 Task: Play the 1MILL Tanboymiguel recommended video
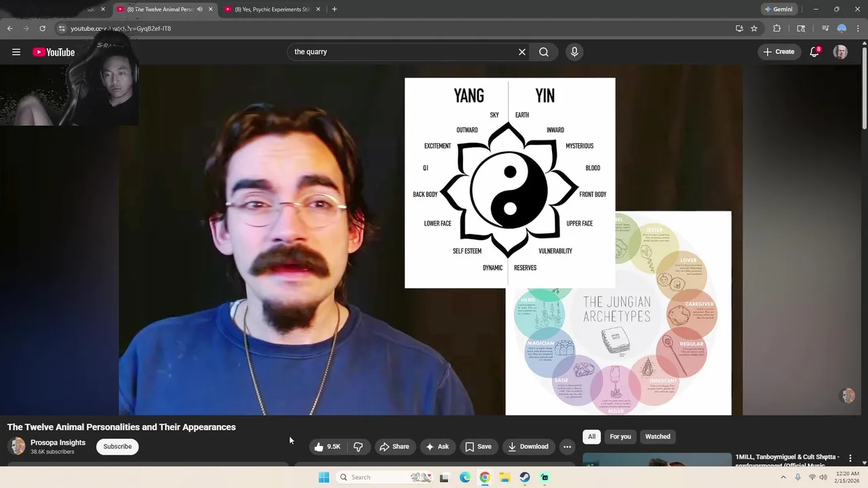[x=657, y=460]
